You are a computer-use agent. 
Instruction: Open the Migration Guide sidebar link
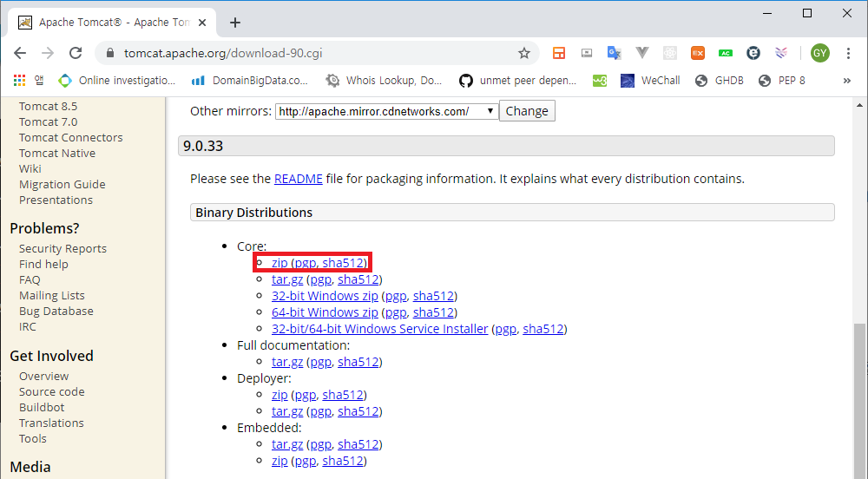[x=62, y=184]
